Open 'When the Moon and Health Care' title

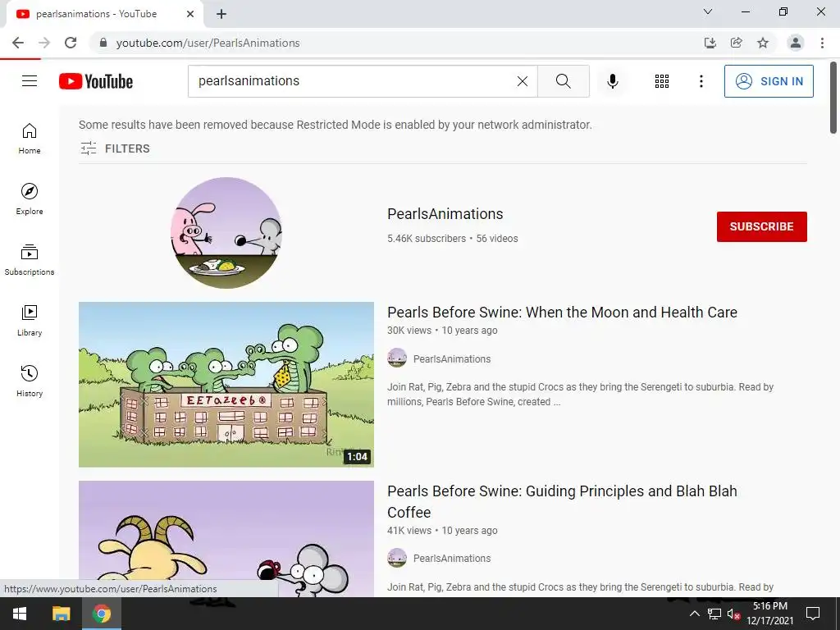click(x=562, y=312)
